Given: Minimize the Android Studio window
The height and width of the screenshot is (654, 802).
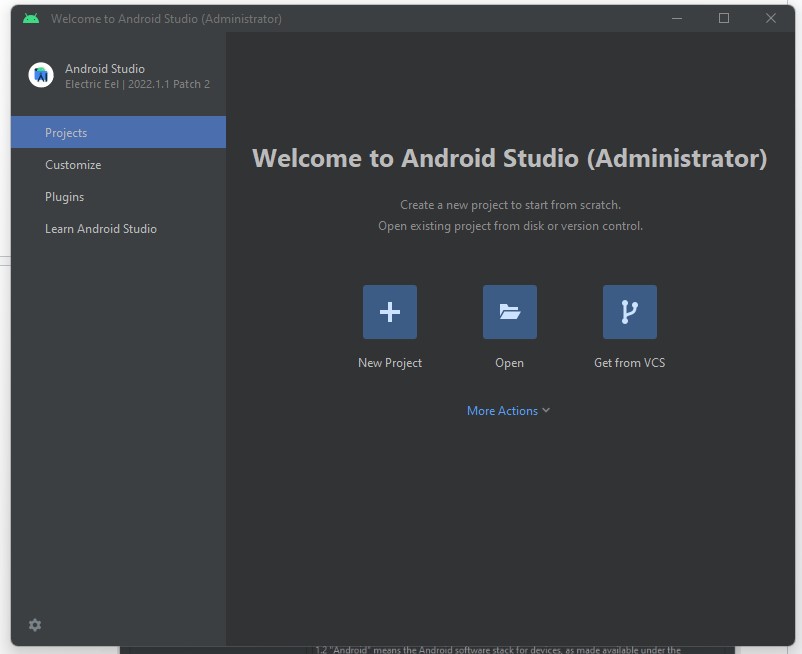Looking at the screenshot, I should point(677,18).
